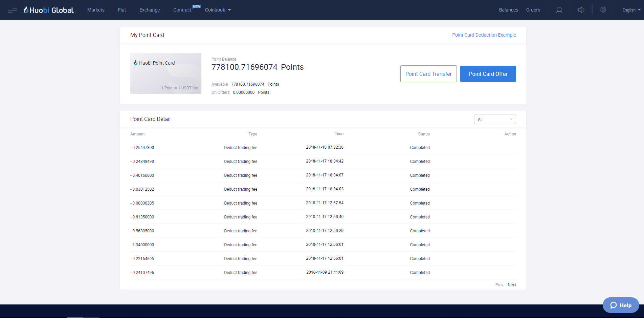644x318 pixels.
Task: Select the point balance 778100.71696074 Points
Action: [x=258, y=67]
